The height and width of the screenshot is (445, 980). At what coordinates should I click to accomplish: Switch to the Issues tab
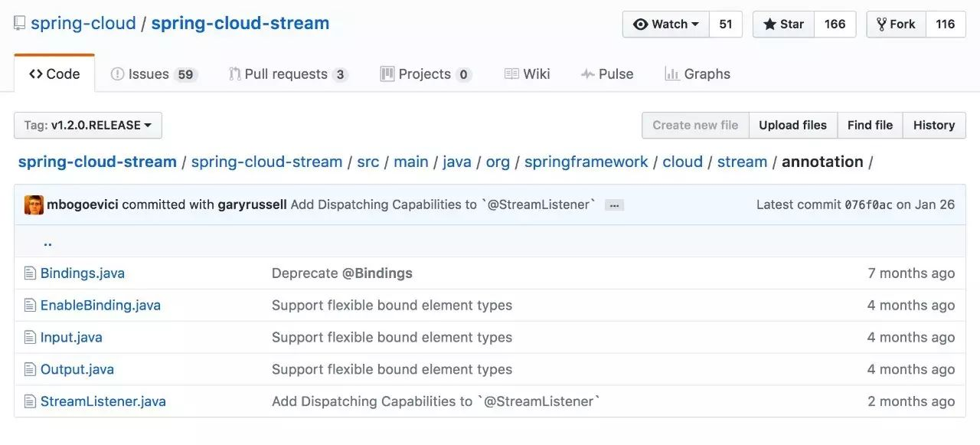click(x=154, y=74)
